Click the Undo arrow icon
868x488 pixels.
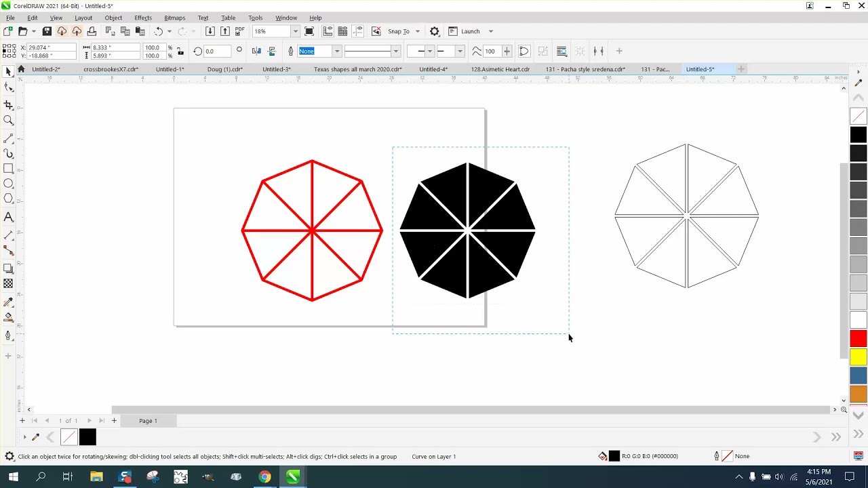158,31
